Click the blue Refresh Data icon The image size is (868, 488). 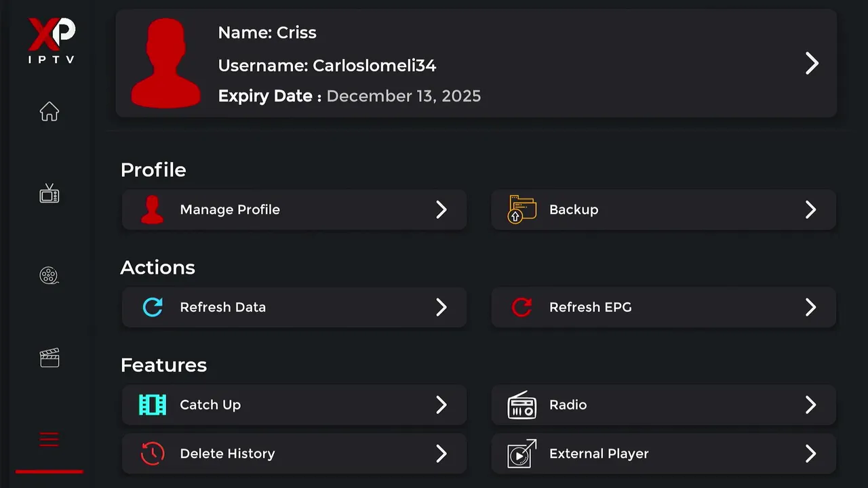click(153, 307)
